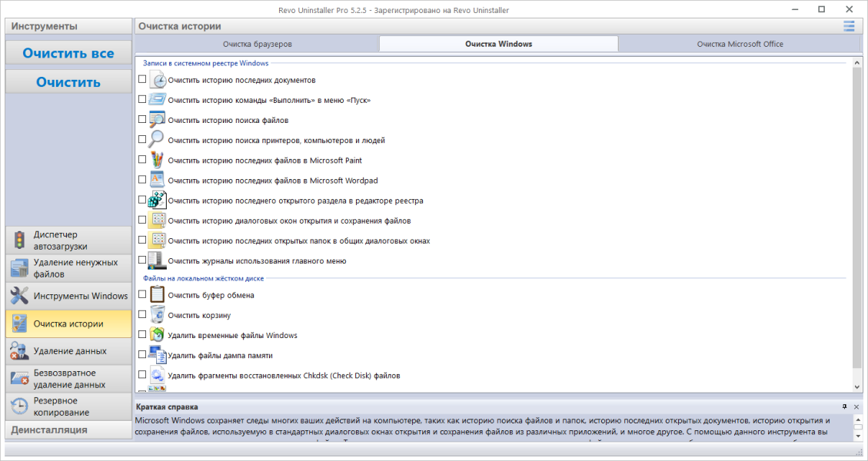
Task: Click the Очистить button
Action: (68, 82)
